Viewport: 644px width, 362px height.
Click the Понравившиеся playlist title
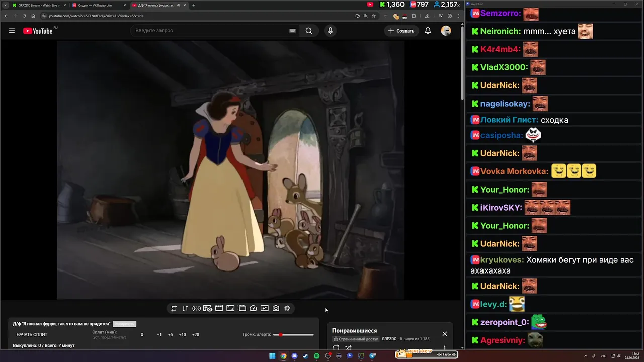(x=354, y=331)
